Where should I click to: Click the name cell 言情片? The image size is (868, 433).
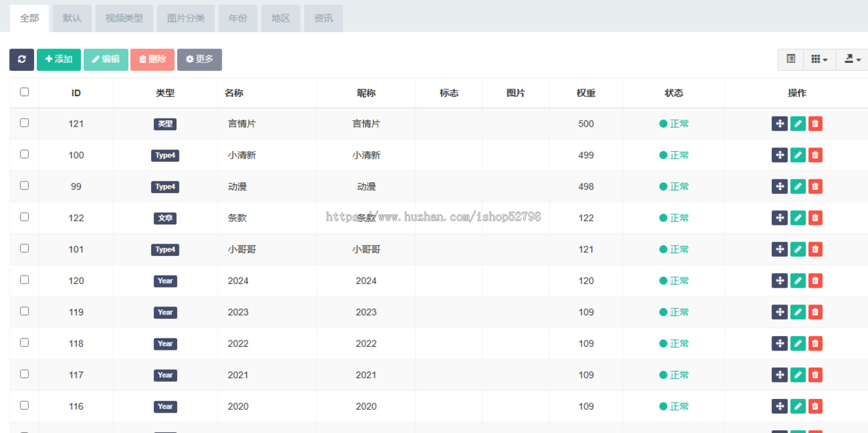coord(242,124)
